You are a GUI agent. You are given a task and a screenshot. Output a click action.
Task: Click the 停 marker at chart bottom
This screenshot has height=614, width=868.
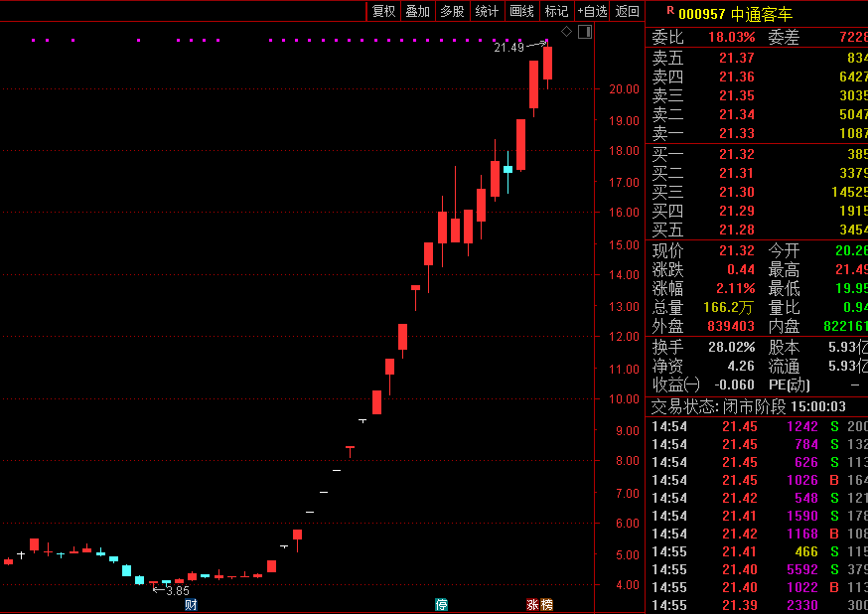click(441, 605)
